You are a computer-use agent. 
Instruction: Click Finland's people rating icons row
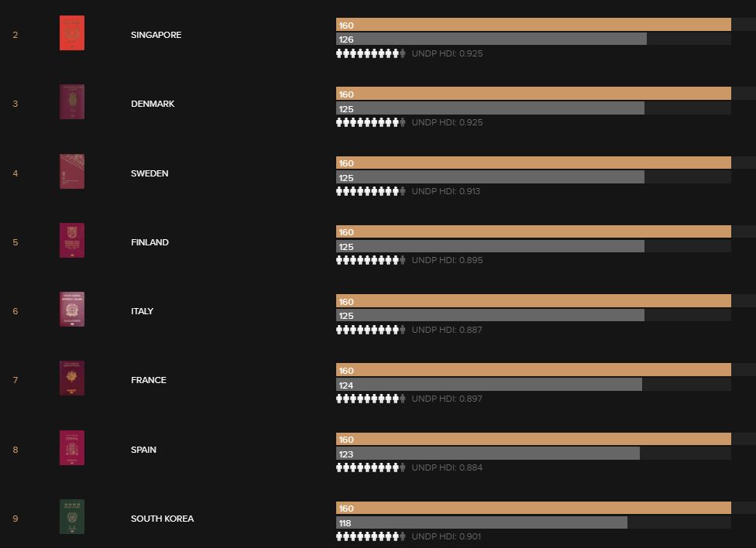coord(370,261)
